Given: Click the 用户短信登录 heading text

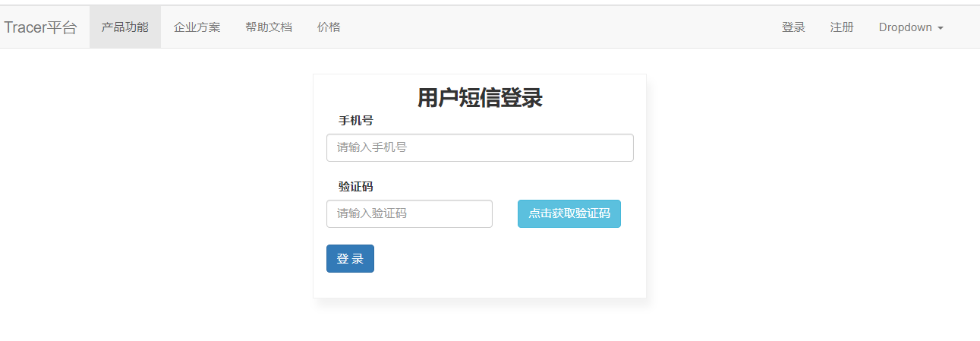Looking at the screenshot, I should pyautogui.click(x=480, y=98).
